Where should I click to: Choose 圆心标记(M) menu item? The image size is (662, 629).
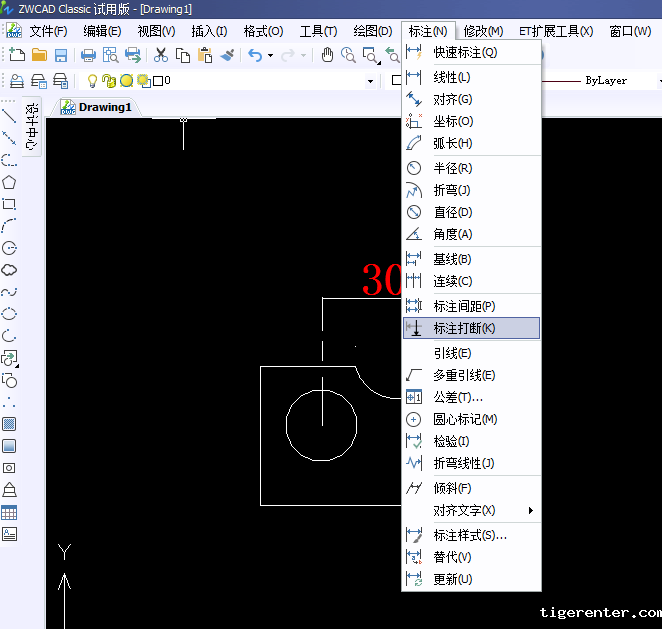pos(472,419)
